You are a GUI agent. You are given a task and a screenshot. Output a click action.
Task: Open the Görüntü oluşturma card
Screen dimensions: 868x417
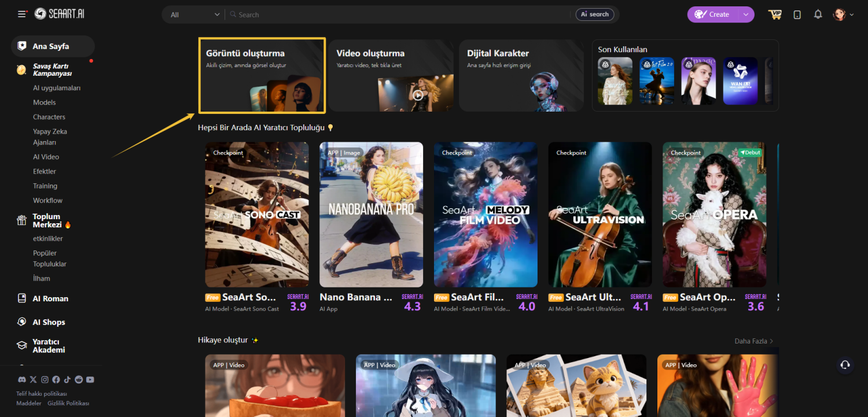262,76
